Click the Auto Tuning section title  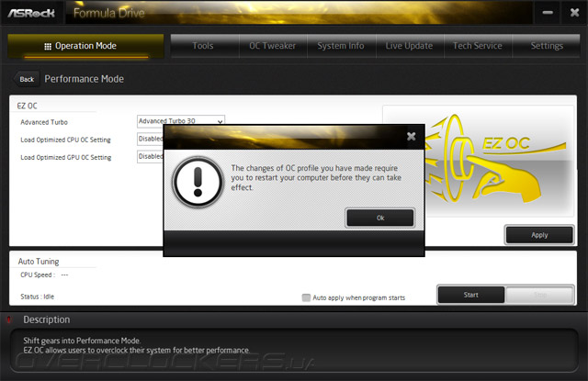(39, 261)
